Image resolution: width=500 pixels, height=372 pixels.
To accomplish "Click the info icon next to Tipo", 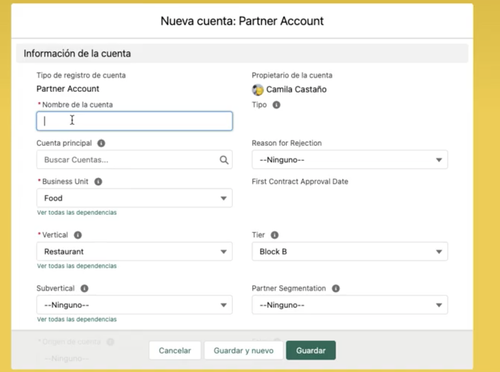I will (276, 105).
